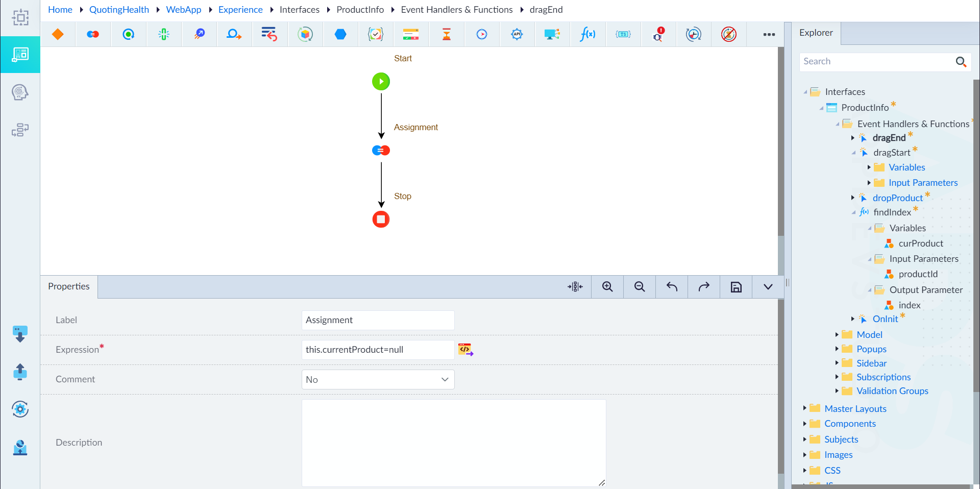Open Experience breadcrumb link
This screenshot has width=980, height=489.
pyautogui.click(x=240, y=10)
